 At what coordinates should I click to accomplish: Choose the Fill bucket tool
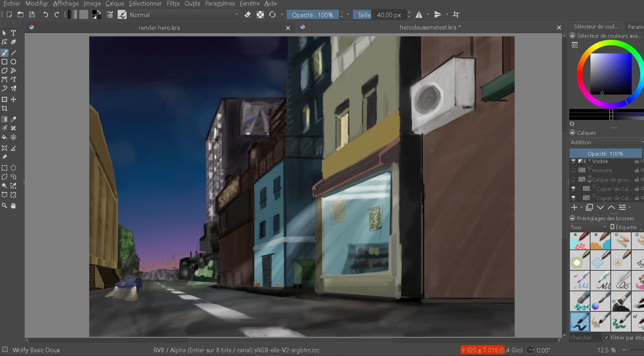tap(4, 137)
